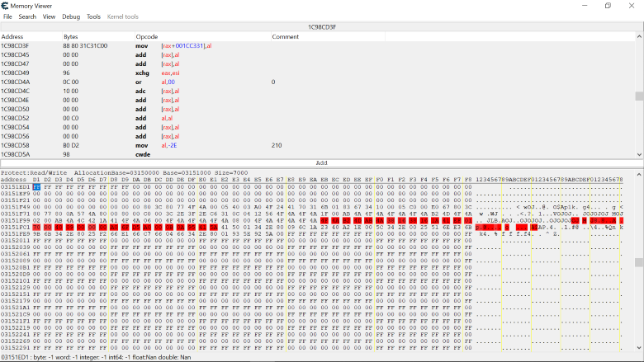
Task: Open the Tools menu
Action: pyautogui.click(x=93, y=16)
